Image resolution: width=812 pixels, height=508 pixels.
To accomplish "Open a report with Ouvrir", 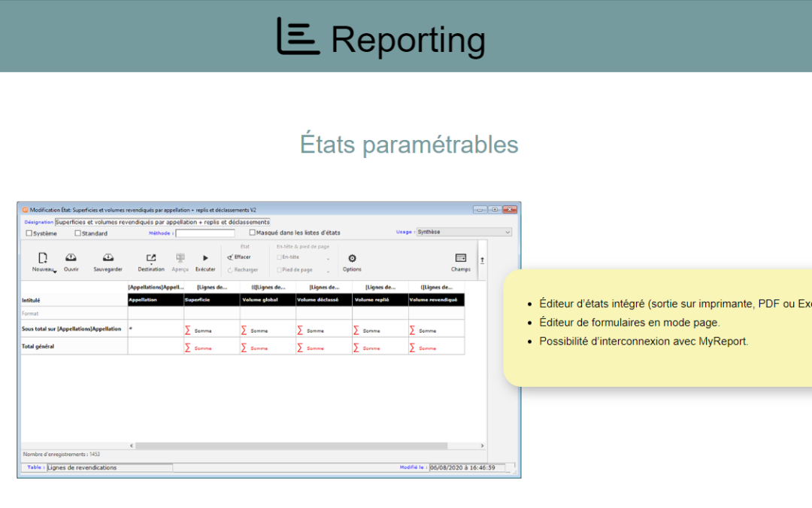I will coord(71,257).
